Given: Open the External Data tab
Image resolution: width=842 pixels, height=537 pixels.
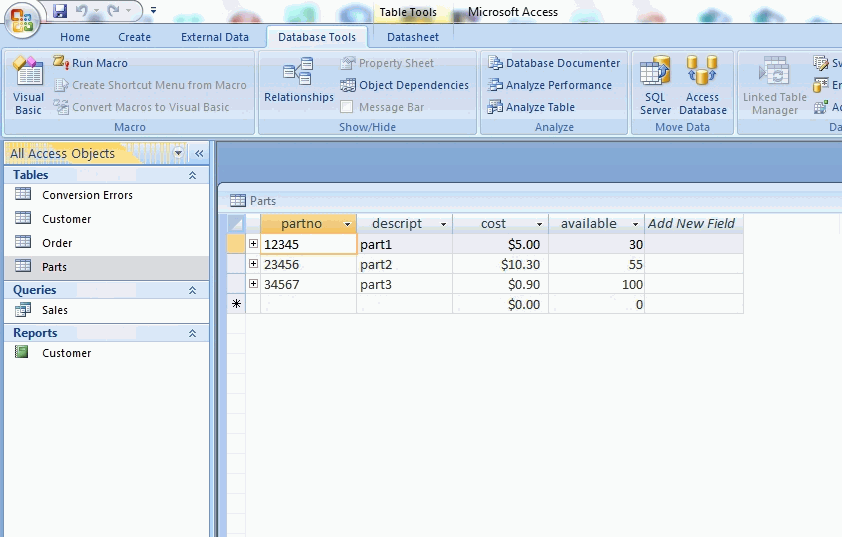Looking at the screenshot, I should (x=215, y=37).
